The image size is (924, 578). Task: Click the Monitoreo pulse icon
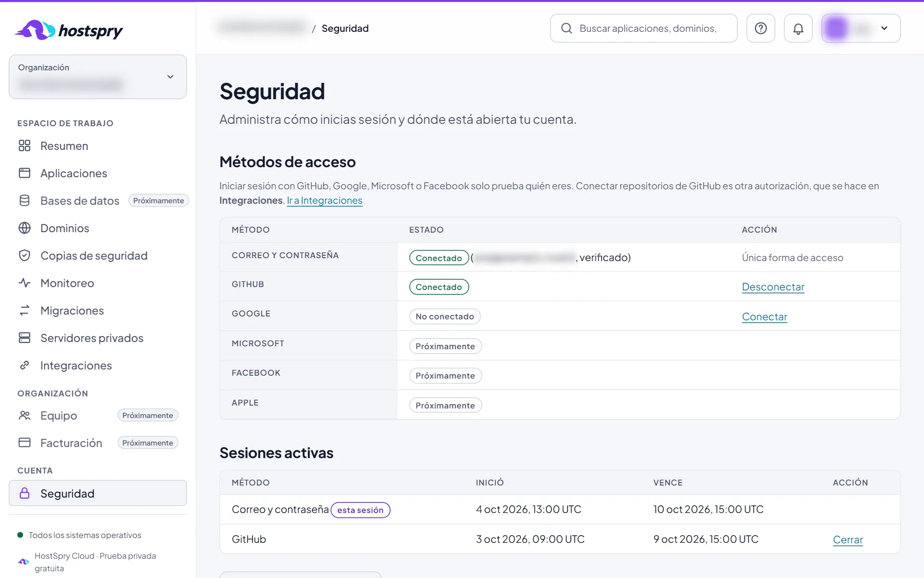tap(25, 283)
